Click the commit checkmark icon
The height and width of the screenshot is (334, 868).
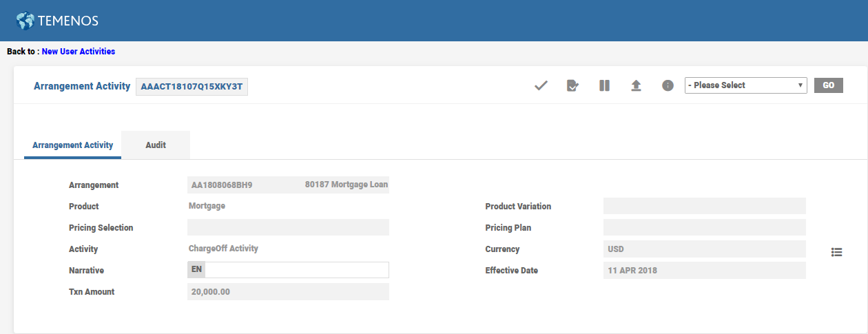[x=541, y=85]
